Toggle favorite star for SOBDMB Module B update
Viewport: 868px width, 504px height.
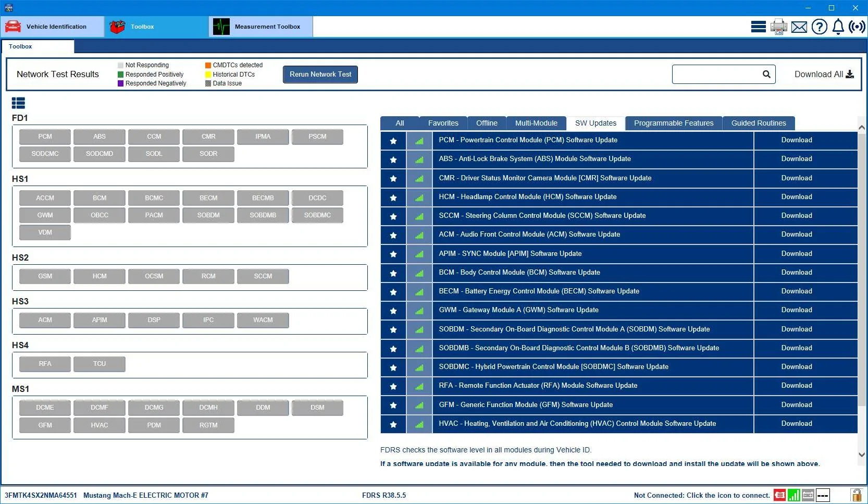(393, 348)
